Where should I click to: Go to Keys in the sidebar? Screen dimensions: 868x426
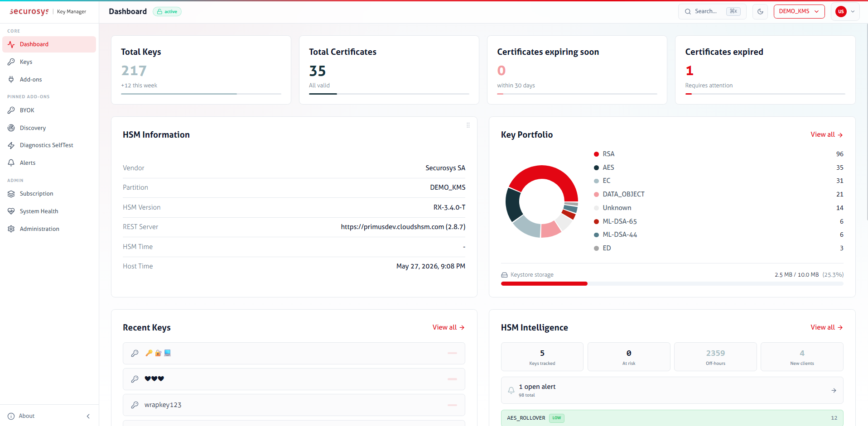click(x=49, y=62)
